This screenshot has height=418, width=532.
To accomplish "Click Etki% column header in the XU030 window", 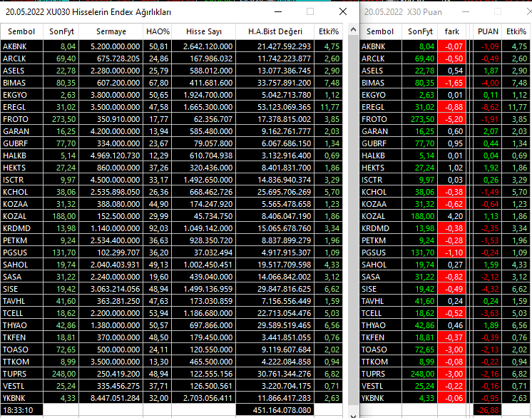I will (329, 31).
